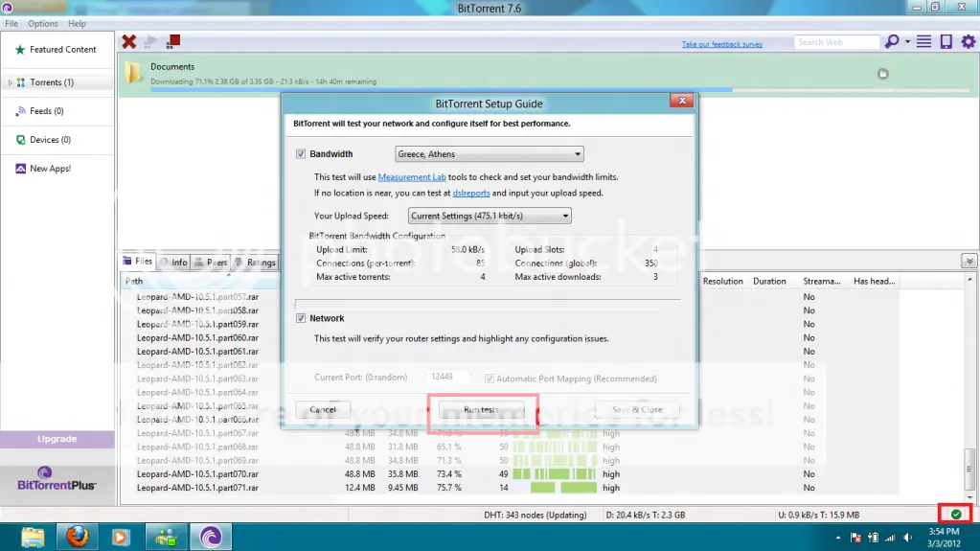980x551 pixels.
Task: Switch to list view icon in toolbar
Action: [923, 42]
